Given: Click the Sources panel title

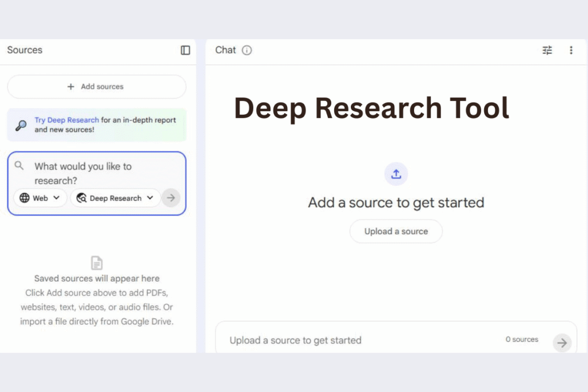Looking at the screenshot, I should pyautogui.click(x=25, y=50).
